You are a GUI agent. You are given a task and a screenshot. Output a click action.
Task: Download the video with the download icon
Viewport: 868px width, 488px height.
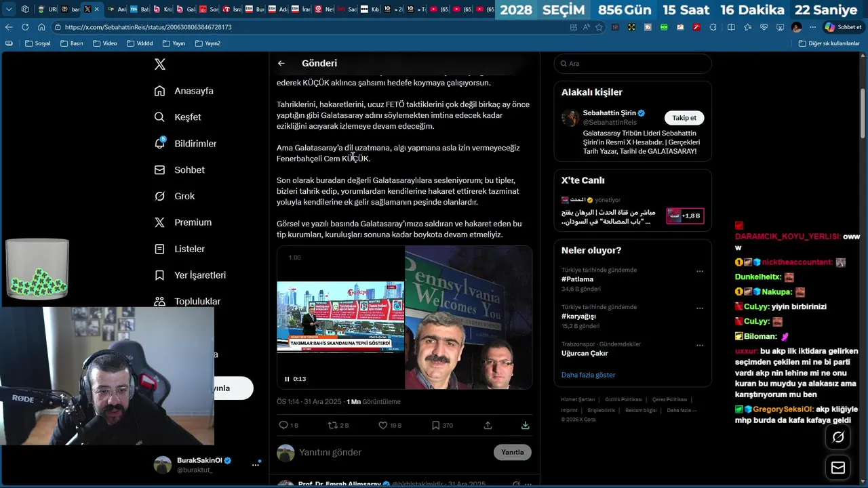tap(525, 426)
